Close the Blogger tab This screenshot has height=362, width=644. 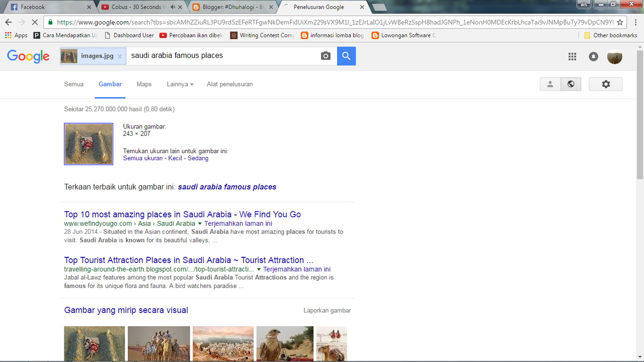tap(271, 7)
